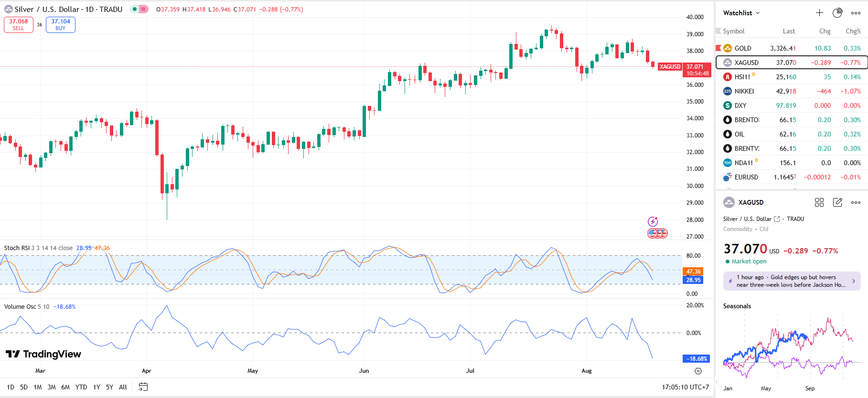Click the lightning bolt news icon on chart
The height and width of the screenshot is (398, 868).
click(653, 221)
